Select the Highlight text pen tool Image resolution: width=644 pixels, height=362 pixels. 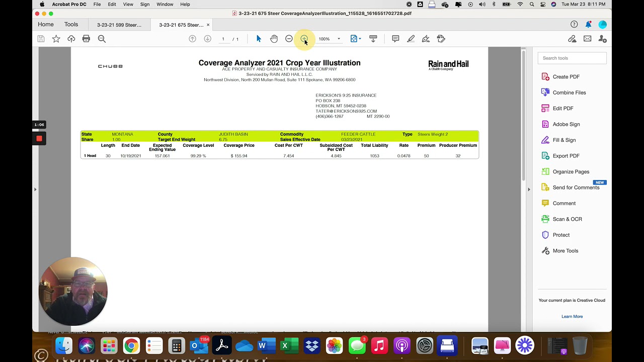[x=411, y=39]
